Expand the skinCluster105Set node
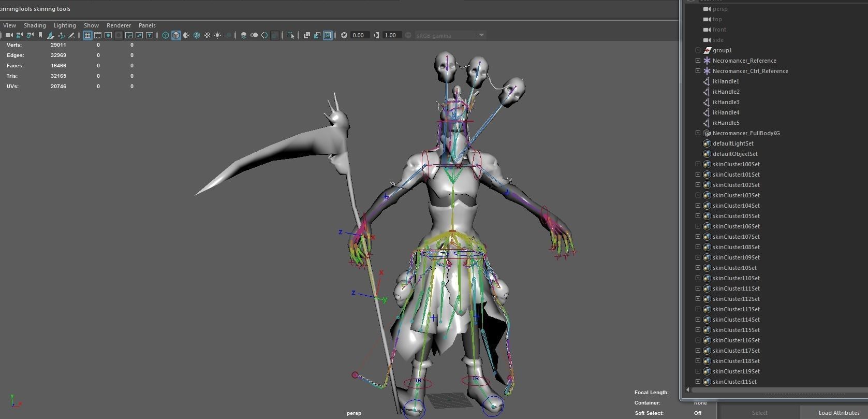This screenshot has height=419, width=868. pos(698,216)
